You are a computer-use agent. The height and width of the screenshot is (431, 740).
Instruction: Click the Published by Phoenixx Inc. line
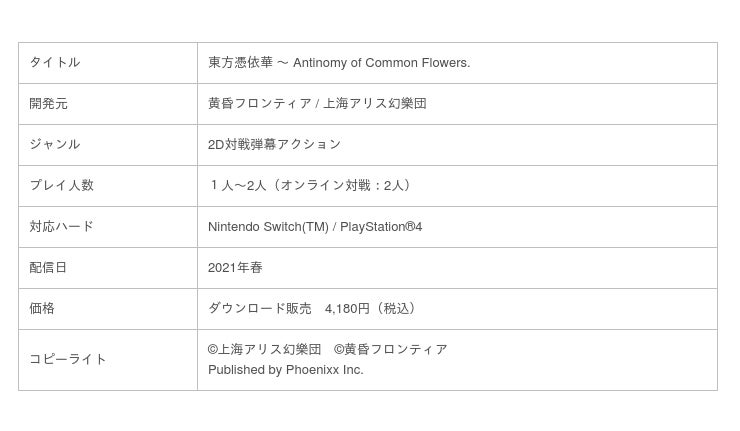click(285, 370)
